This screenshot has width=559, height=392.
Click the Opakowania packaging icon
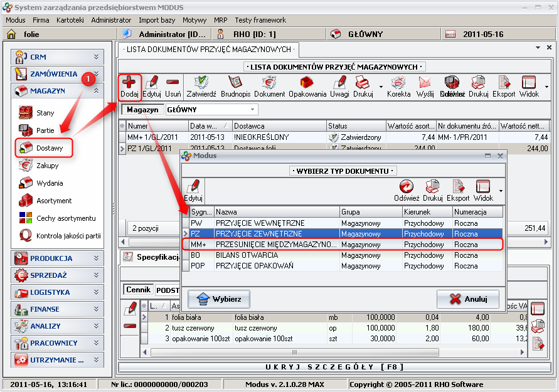pyautogui.click(x=307, y=83)
